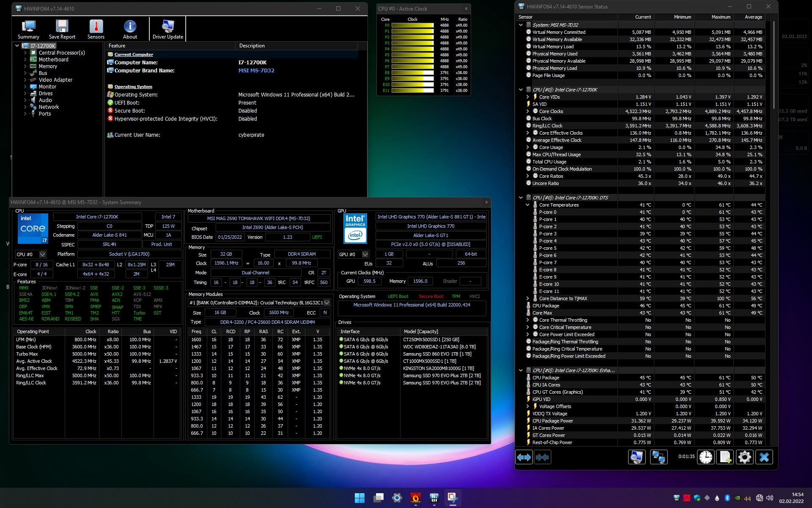The width and height of the screenshot is (812, 508).
Task: Expand Voltage Offsets sensor row
Action: point(528,406)
